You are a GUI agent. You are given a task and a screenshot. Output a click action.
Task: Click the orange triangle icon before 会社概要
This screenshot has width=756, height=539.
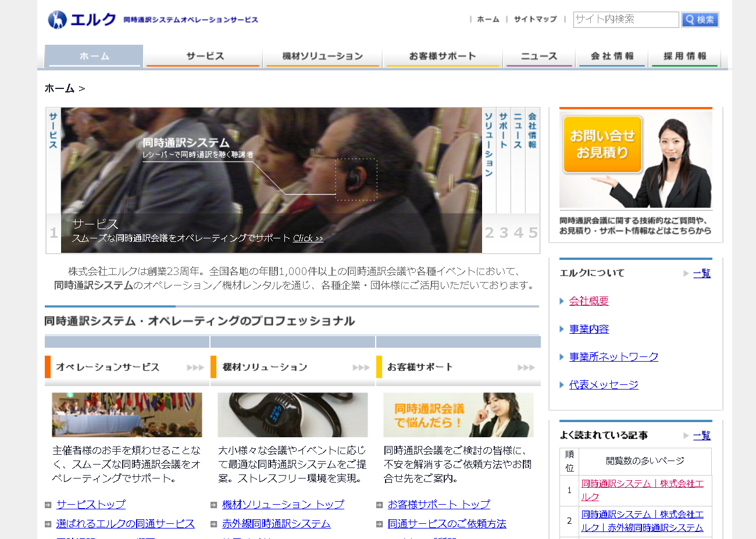[562, 301]
